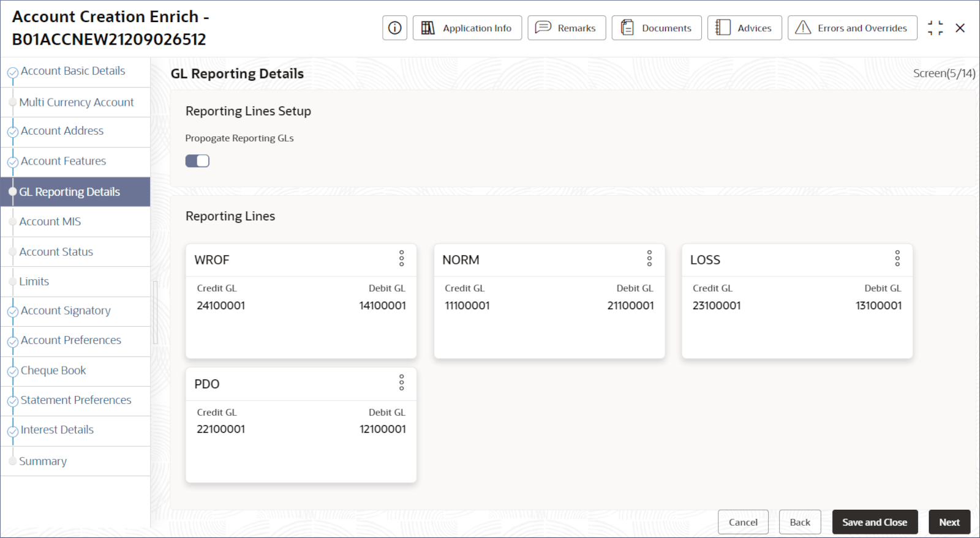980x538 pixels.
Task: Go to Account Status step
Action: (x=75, y=252)
